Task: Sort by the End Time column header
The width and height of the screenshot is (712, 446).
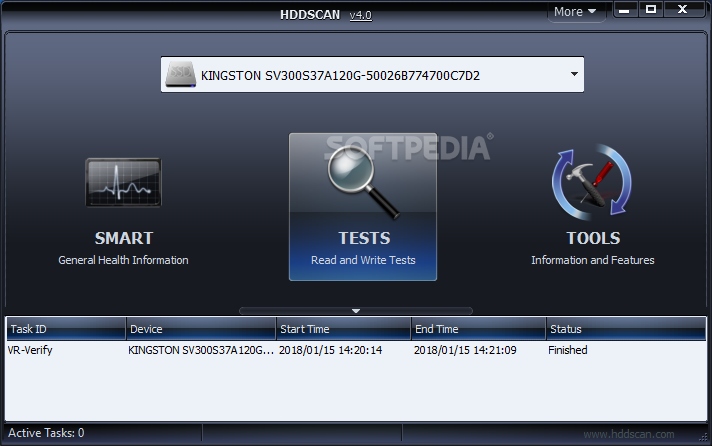Action: click(x=478, y=329)
